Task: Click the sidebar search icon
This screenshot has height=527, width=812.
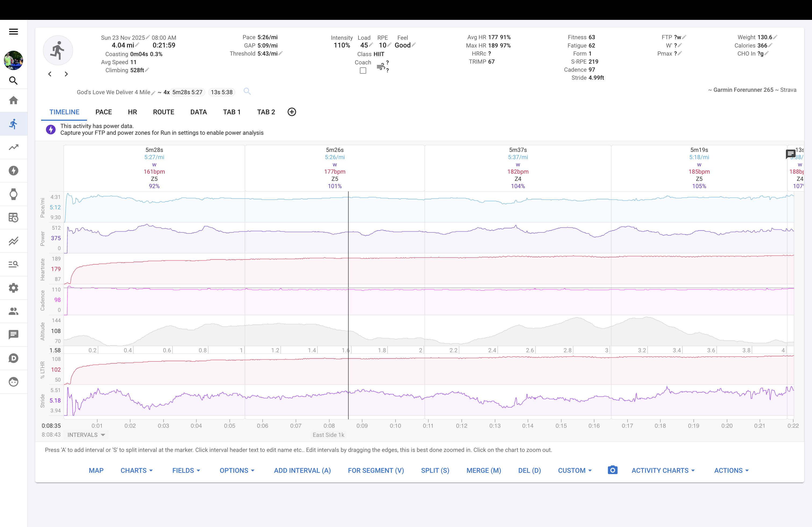Action: [x=13, y=80]
